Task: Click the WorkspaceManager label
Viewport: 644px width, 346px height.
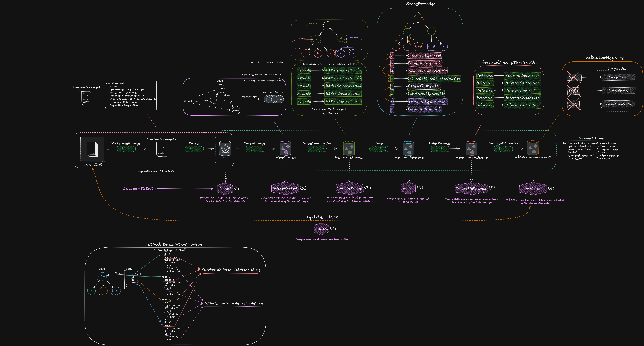Action: point(126,144)
